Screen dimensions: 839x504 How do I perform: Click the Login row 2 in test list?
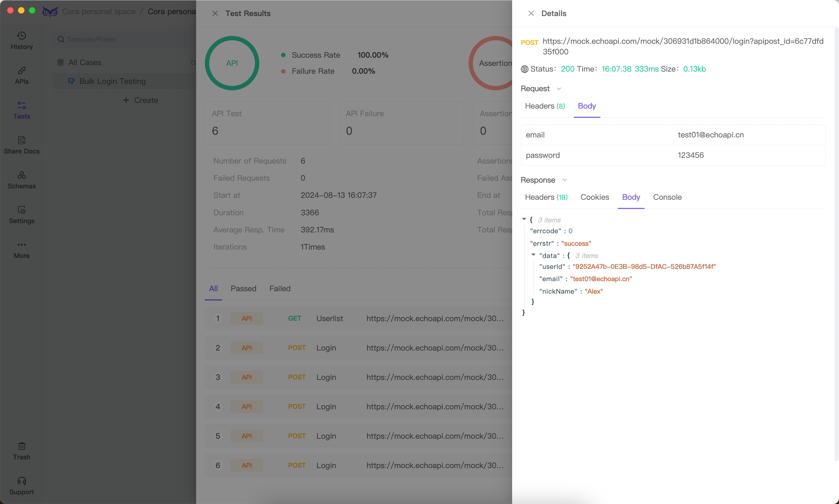pyautogui.click(x=357, y=348)
